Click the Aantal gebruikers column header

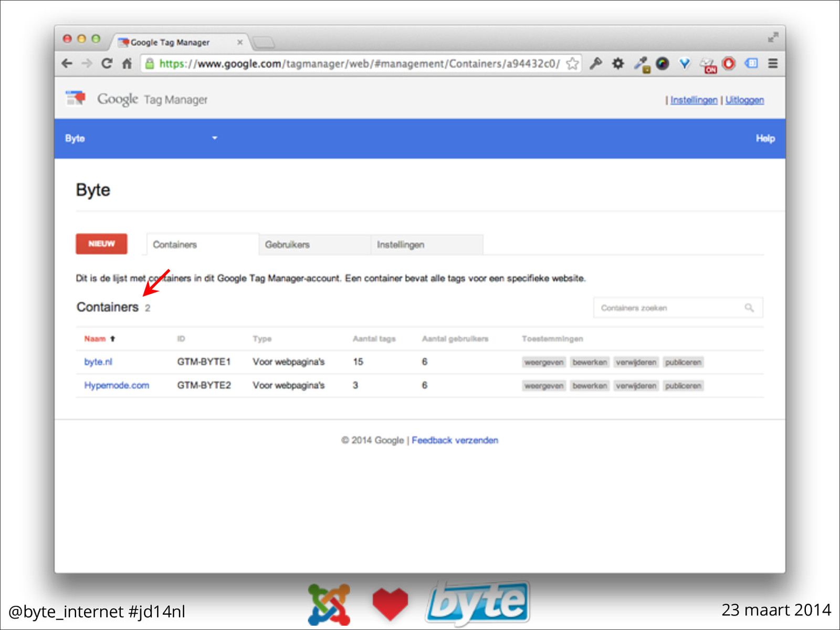[455, 339]
